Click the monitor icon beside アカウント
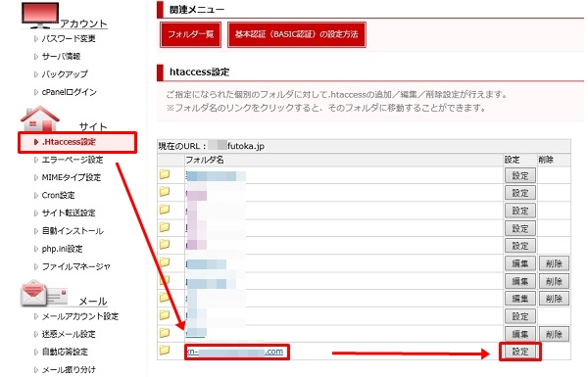This screenshot has width=588, height=377. coord(40,15)
